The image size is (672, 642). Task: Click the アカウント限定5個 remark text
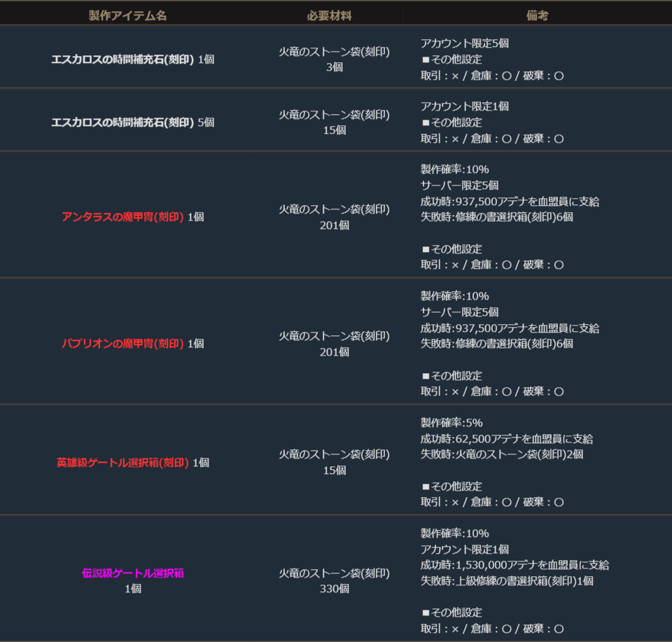point(464,43)
